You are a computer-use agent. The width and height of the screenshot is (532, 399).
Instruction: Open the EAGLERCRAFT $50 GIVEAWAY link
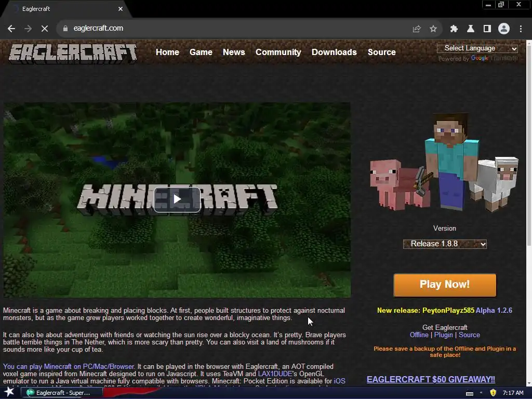(431, 379)
